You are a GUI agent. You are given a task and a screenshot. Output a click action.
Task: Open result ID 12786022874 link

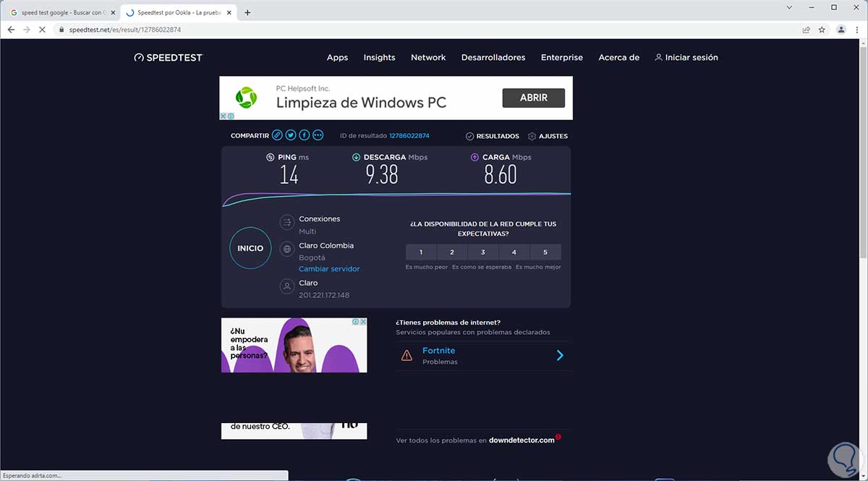(409, 136)
